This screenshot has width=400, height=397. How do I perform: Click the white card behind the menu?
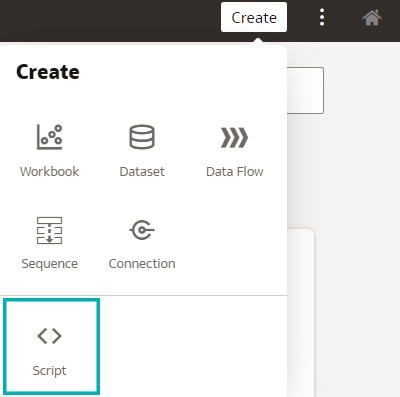pyautogui.click(x=301, y=313)
